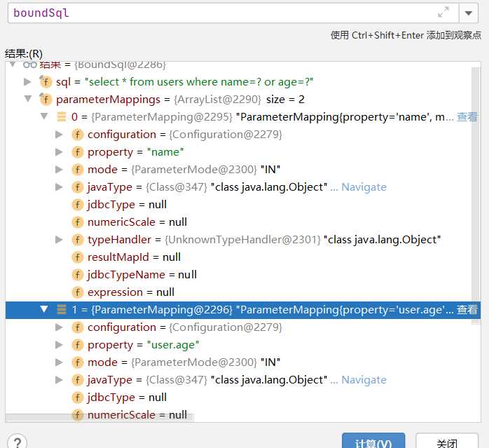Collapse the parameterMappings node

(x=28, y=99)
